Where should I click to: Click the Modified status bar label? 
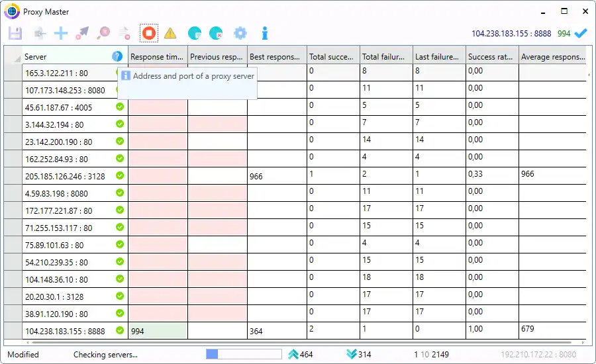(x=23, y=355)
